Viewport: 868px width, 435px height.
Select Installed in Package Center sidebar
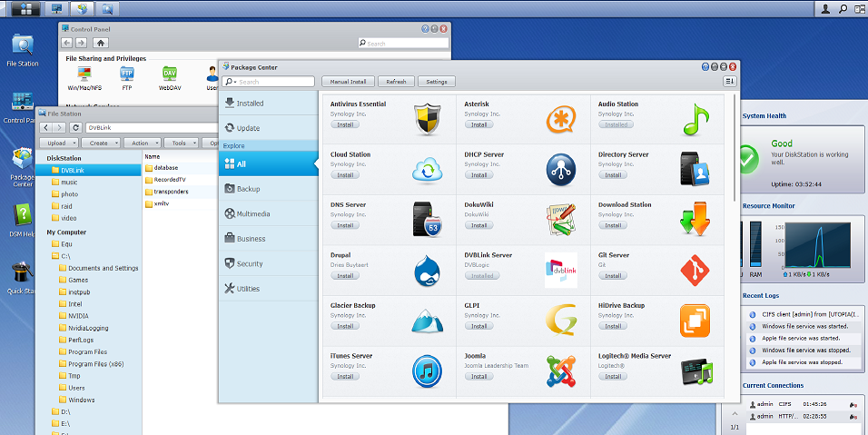click(269, 103)
